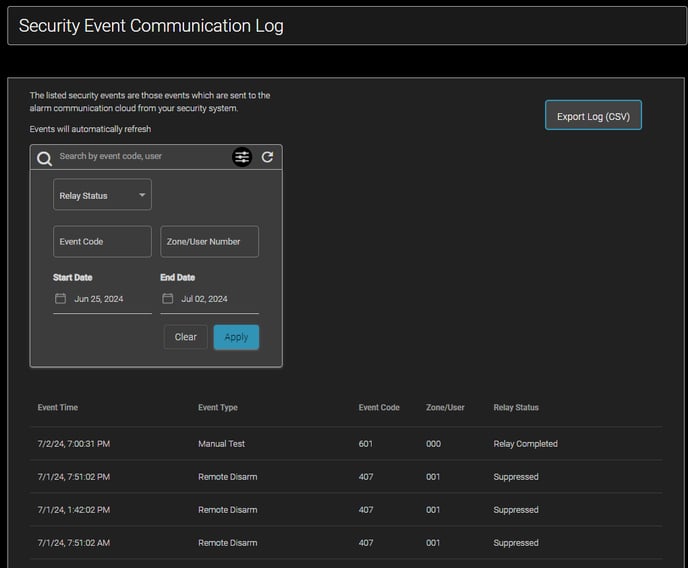Screen dimensions: 688x568
Task: Select the Jul 02, 2024 end date
Action: (x=204, y=299)
